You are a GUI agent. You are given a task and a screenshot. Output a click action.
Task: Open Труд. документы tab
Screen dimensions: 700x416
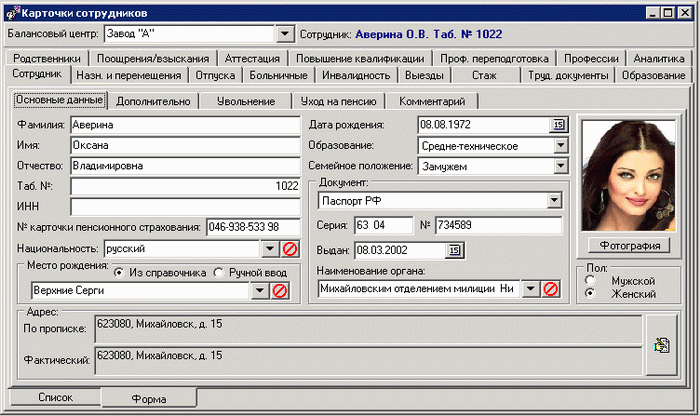[568, 75]
